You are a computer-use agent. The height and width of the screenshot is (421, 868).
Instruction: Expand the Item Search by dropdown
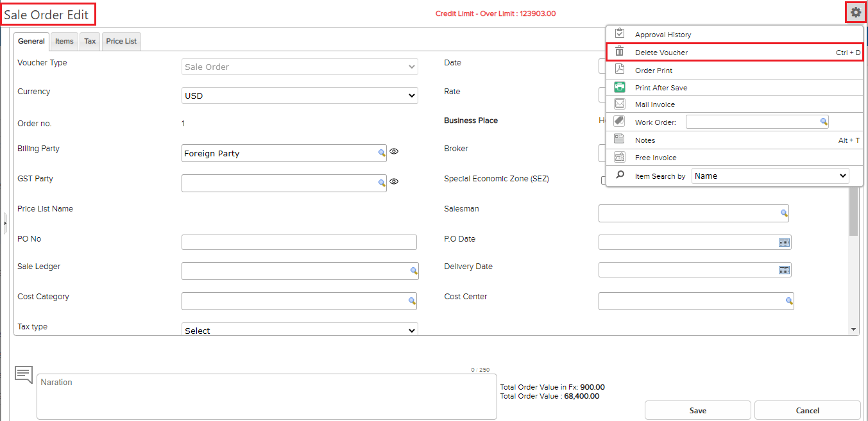pos(770,176)
